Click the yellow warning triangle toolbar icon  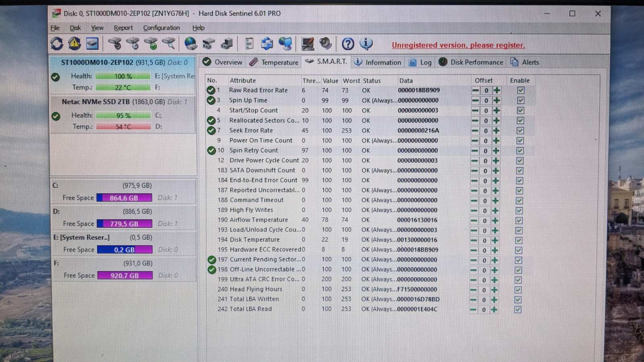[74, 43]
